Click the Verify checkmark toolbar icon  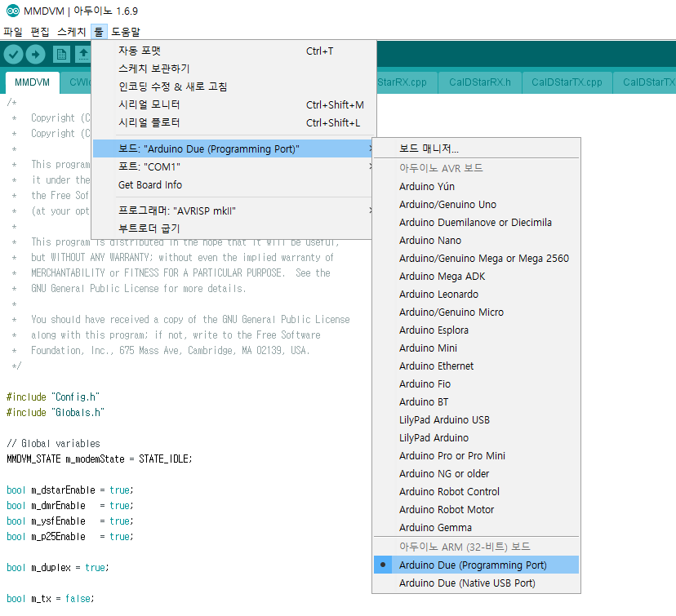(x=13, y=55)
